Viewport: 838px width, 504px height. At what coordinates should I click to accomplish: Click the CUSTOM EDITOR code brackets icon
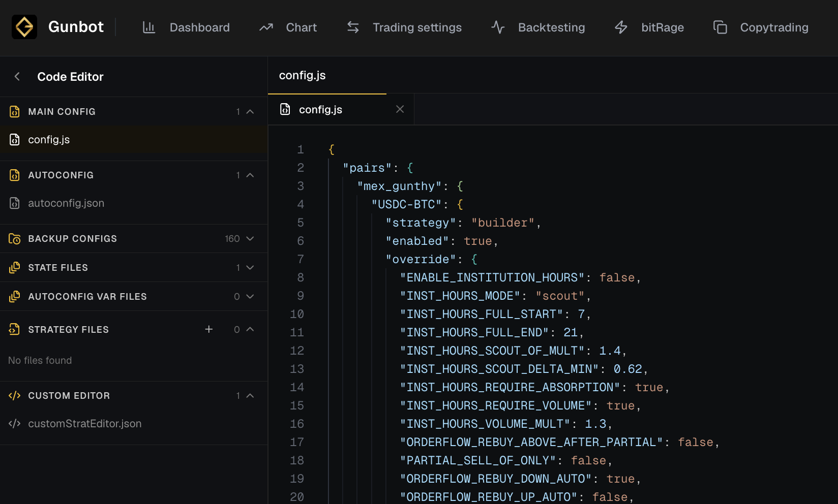tap(15, 395)
